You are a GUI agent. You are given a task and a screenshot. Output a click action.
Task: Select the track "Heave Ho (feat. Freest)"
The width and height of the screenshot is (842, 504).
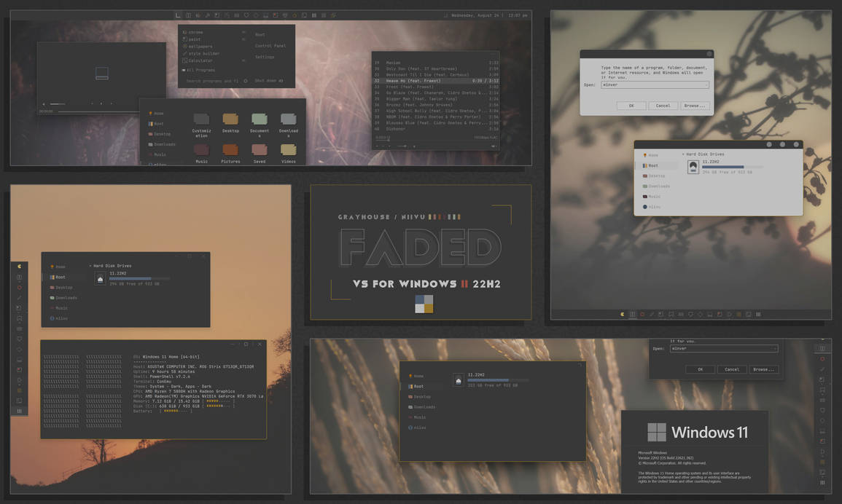436,81
